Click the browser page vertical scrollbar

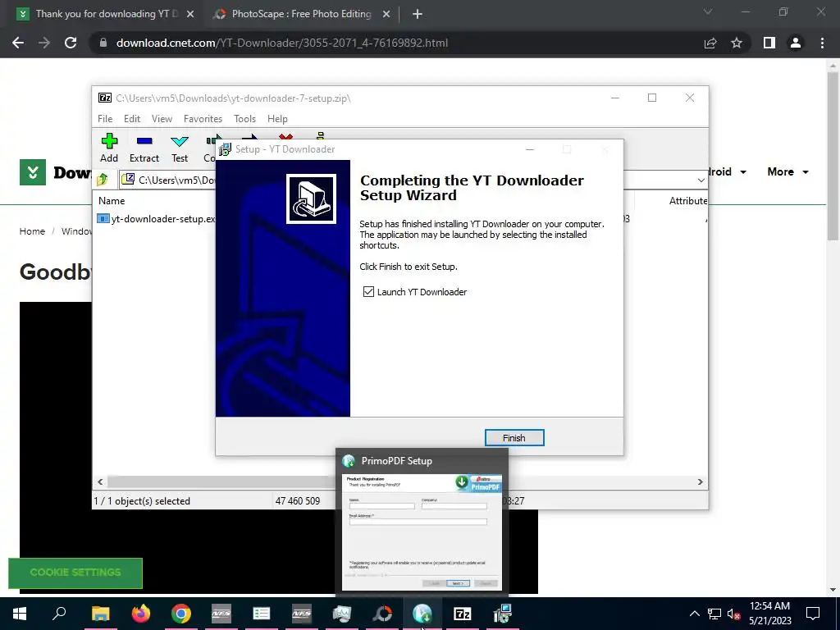[833, 155]
